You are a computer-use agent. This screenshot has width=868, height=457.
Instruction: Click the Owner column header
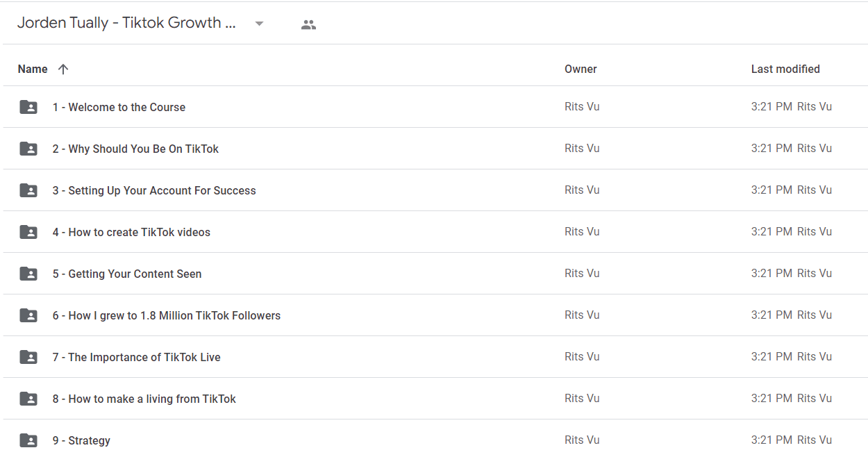click(x=581, y=69)
